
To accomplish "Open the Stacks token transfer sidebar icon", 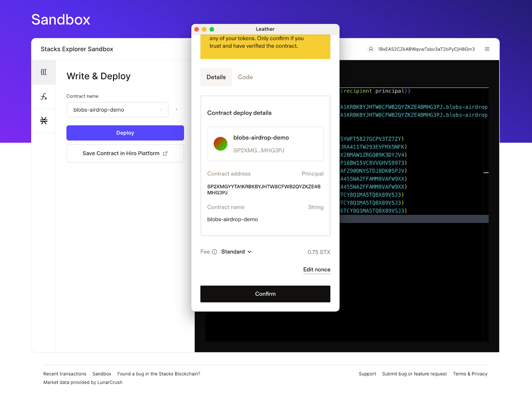I will coord(44,120).
